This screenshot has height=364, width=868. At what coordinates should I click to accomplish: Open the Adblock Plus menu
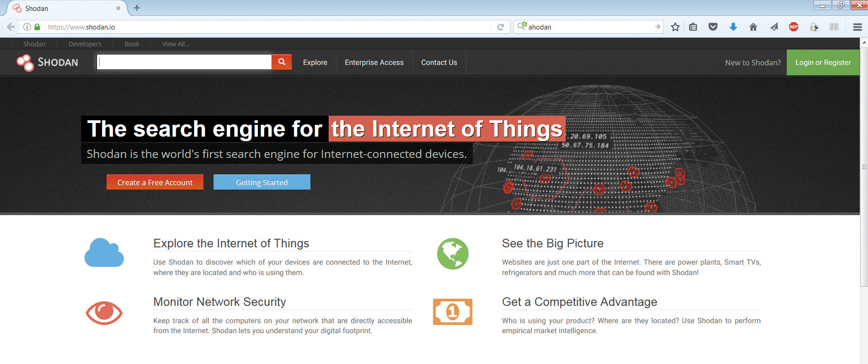click(794, 27)
